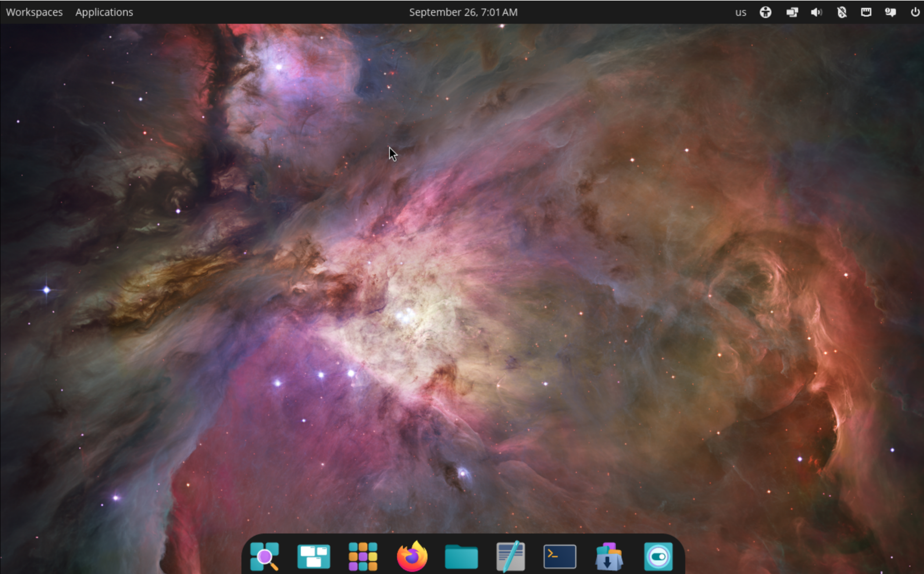The image size is (924, 574).
Task: Open notifications from the top bar
Action: pos(890,12)
